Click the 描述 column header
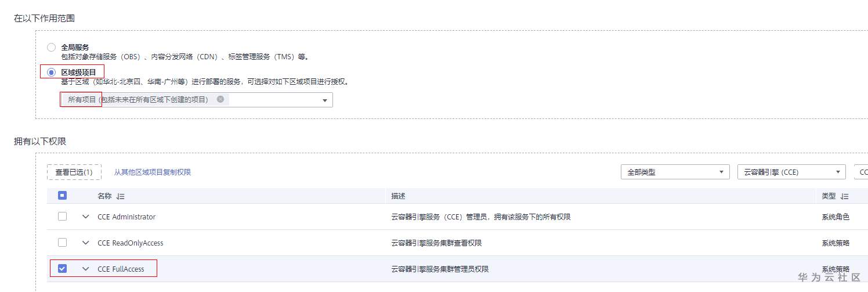 [x=398, y=196]
